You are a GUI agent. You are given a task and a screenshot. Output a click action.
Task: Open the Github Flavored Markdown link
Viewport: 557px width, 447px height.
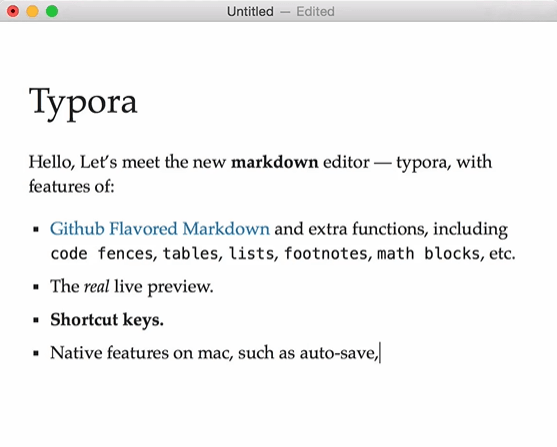point(159,228)
